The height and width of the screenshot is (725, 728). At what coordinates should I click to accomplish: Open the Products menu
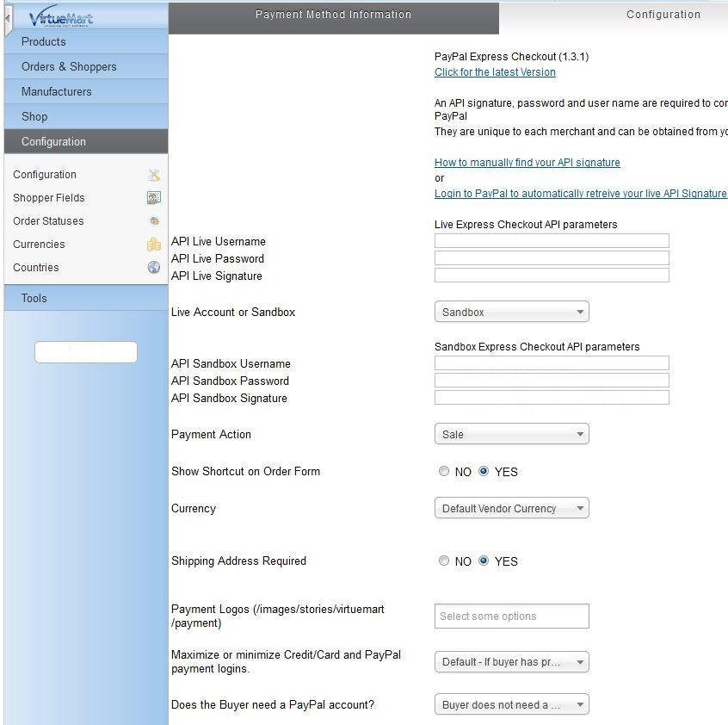(86, 42)
